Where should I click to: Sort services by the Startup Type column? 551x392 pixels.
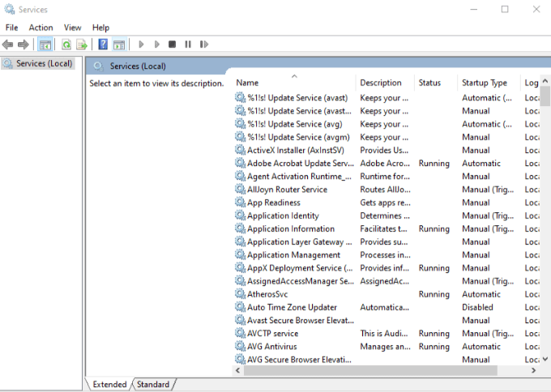(x=485, y=83)
